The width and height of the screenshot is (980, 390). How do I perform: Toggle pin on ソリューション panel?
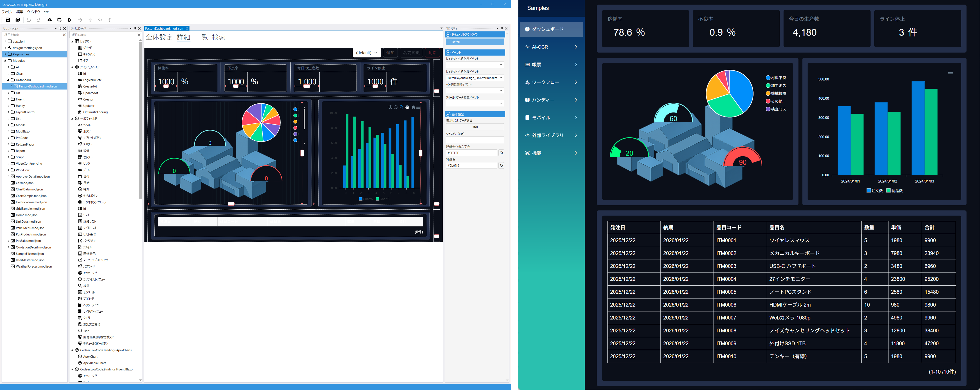60,29
